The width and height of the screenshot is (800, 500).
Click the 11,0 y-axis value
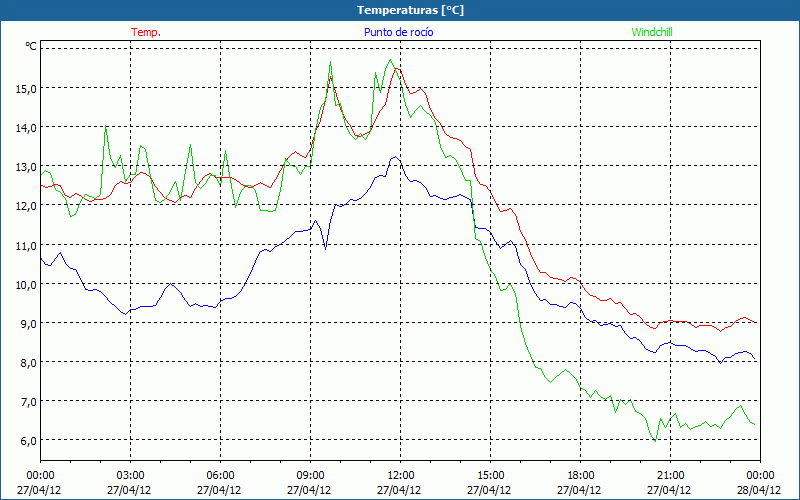[26, 245]
